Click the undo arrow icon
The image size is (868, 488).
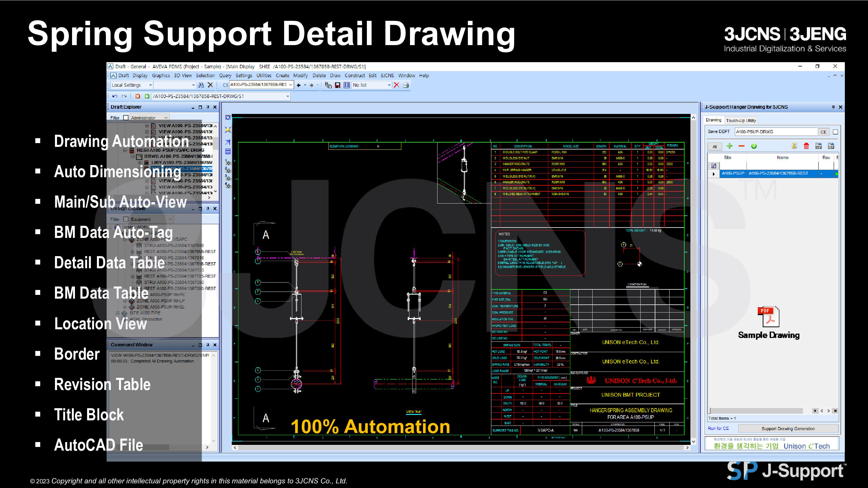(x=115, y=96)
